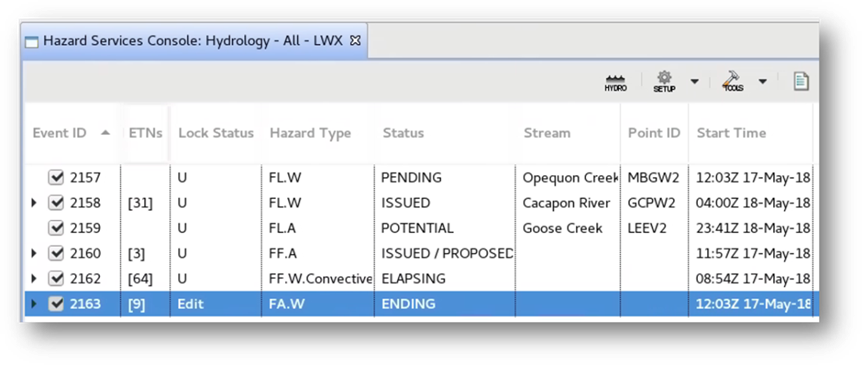The width and height of the screenshot is (862, 365).
Task: Select the Hazard Services Console: Hydrology tab
Action: click(x=194, y=40)
